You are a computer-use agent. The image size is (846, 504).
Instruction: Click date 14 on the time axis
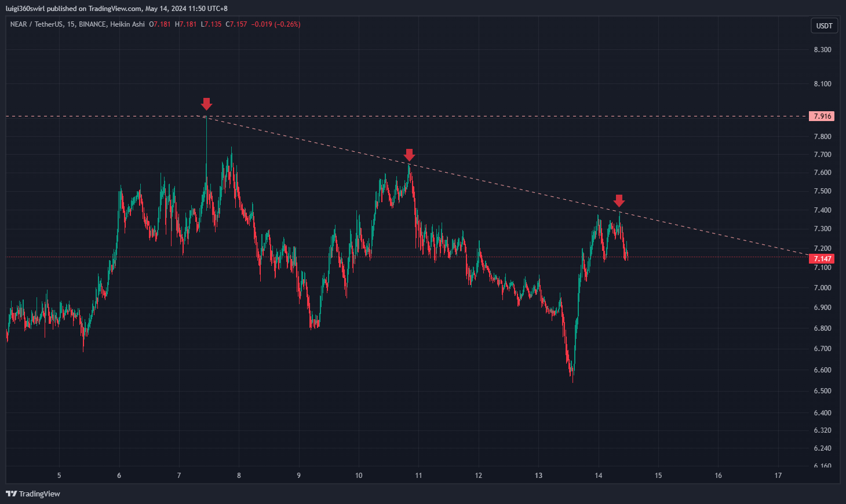tap(599, 476)
